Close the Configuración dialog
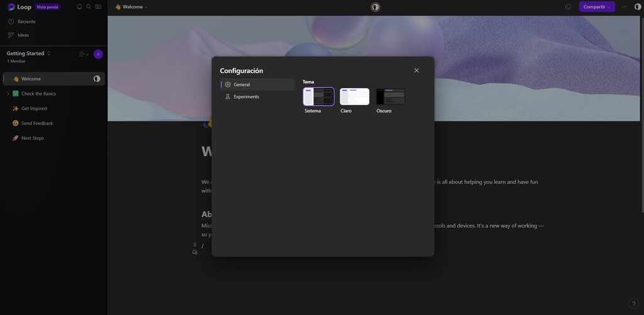The height and width of the screenshot is (315, 644). point(416,70)
